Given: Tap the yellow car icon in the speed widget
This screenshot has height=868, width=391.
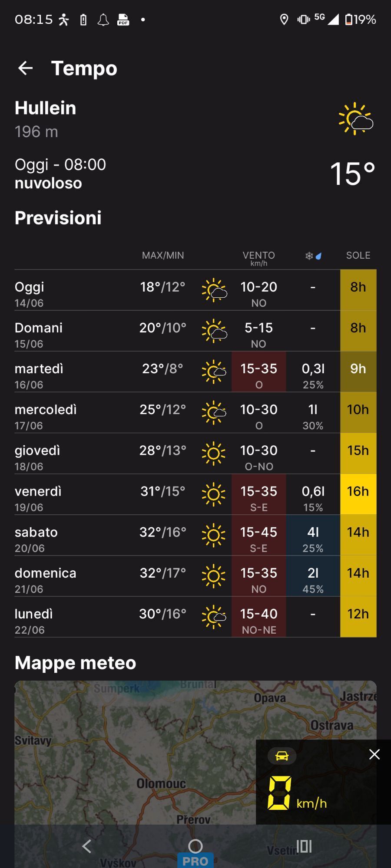Looking at the screenshot, I should pyautogui.click(x=282, y=756).
